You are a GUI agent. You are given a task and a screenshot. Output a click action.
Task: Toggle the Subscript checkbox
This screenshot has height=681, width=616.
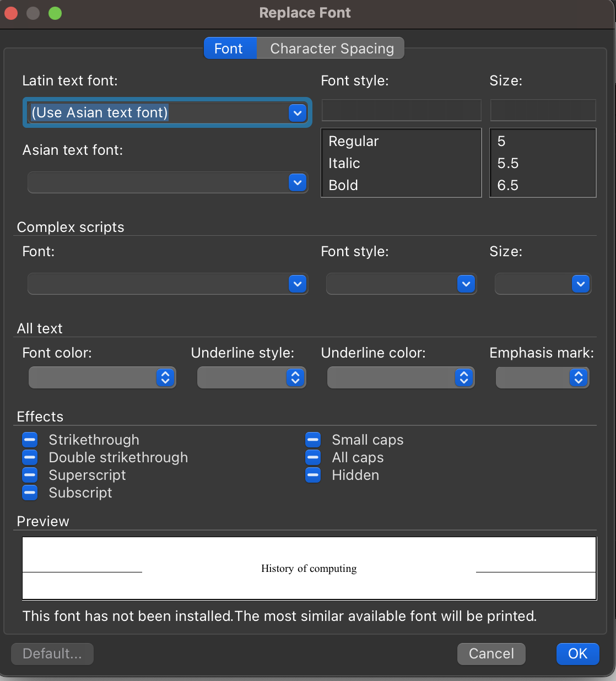point(30,493)
